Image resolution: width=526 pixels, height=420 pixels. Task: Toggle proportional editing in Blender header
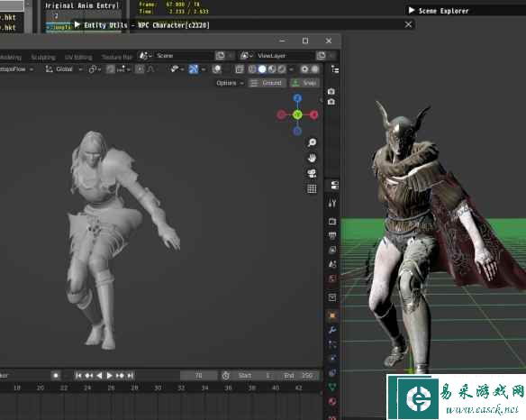140,69
